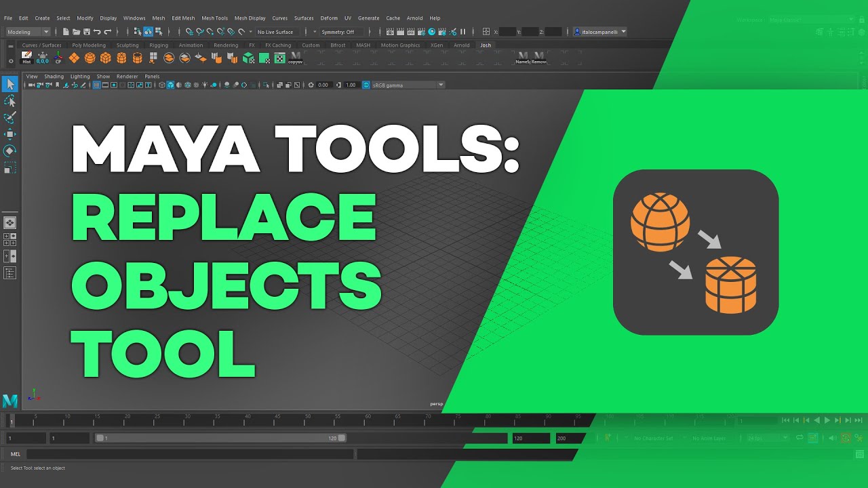The width and height of the screenshot is (868, 488).
Task: Open the Modeling menu set dropdown
Action: [28, 32]
